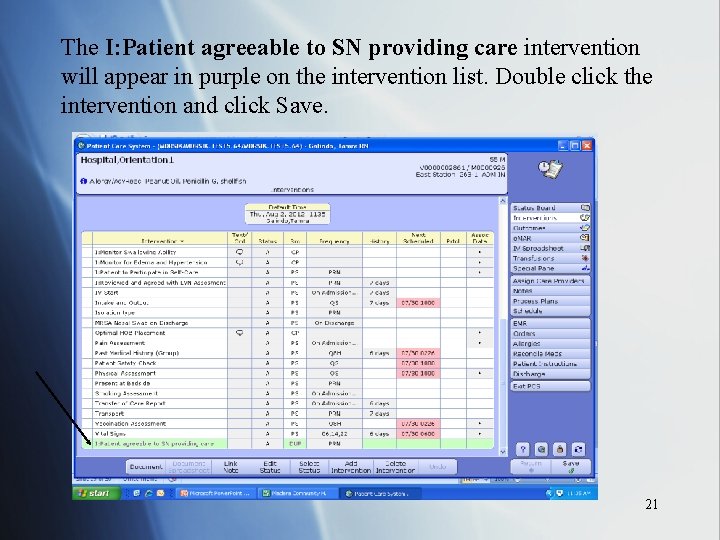Click the clock and clipboard icon
The height and width of the screenshot is (540, 720).
pos(550,169)
